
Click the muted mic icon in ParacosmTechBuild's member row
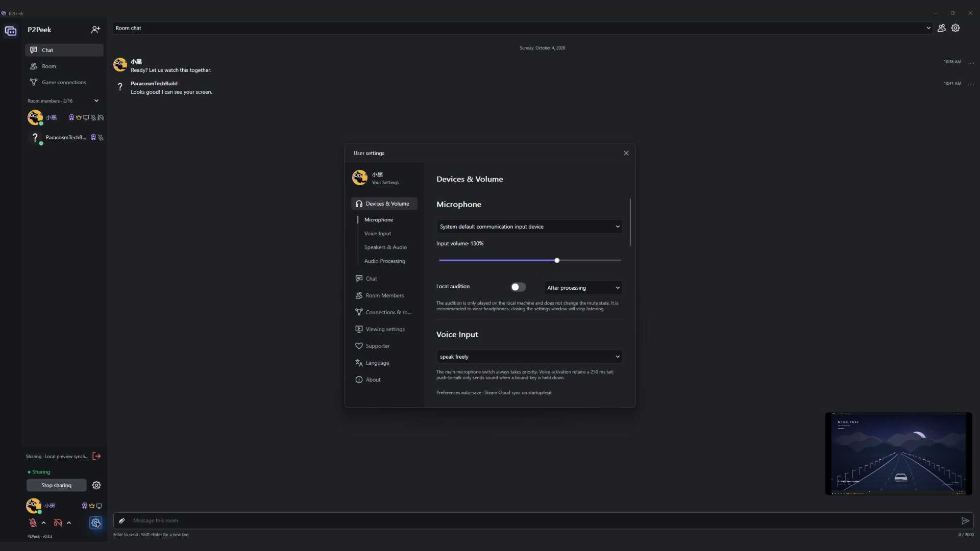click(101, 137)
